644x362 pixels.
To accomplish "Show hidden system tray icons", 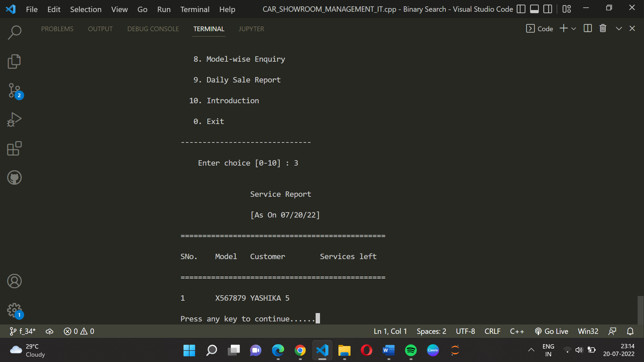I will click(x=531, y=350).
